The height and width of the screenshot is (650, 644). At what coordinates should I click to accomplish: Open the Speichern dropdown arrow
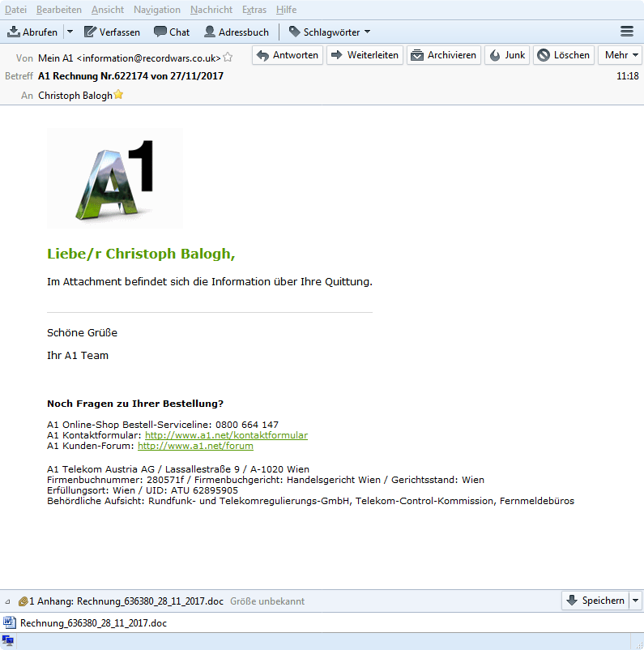tap(635, 601)
